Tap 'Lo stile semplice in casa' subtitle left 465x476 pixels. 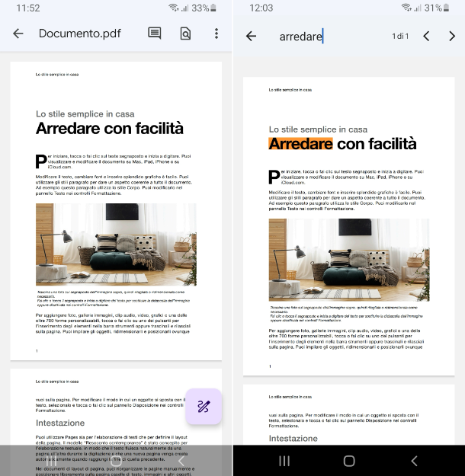[x=85, y=113]
